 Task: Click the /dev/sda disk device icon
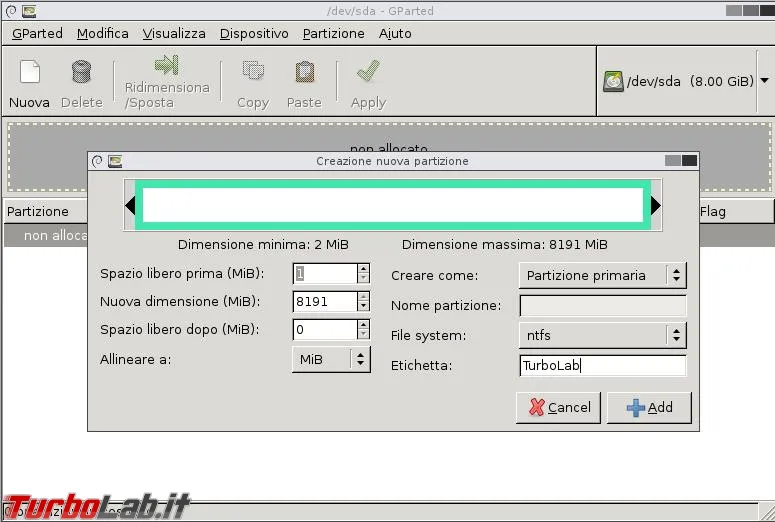pyautogui.click(x=613, y=81)
